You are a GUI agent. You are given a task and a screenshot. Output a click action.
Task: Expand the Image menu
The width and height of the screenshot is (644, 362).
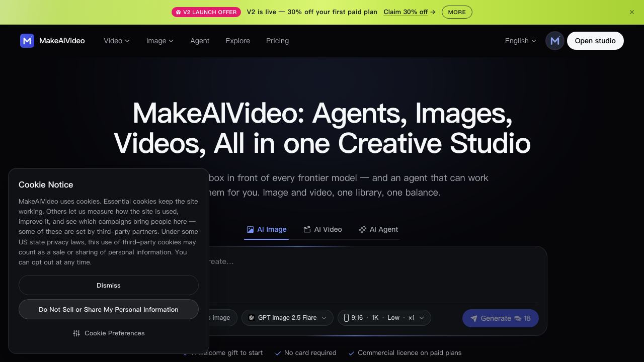pos(160,41)
